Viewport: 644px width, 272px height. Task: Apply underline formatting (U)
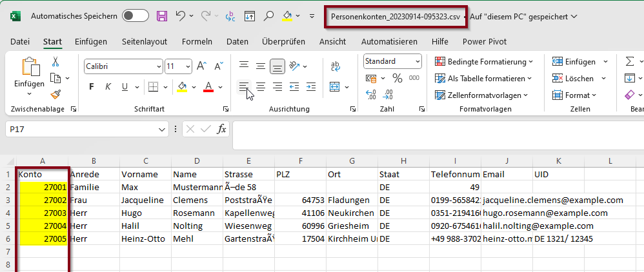coord(125,86)
